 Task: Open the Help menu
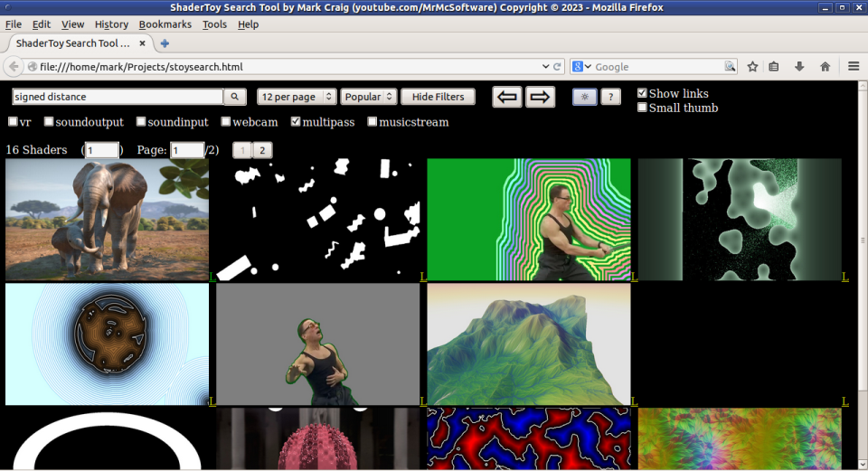point(248,24)
